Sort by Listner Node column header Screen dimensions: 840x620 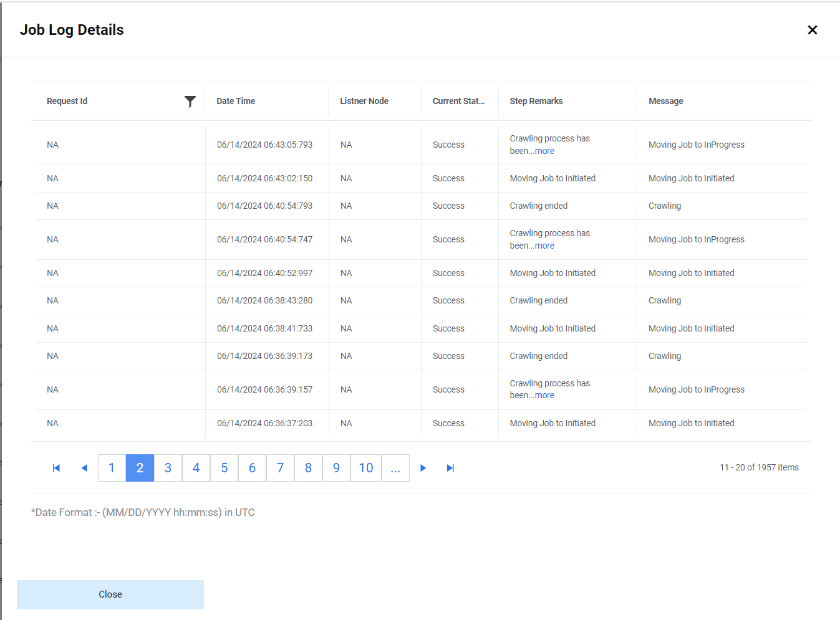[x=364, y=101]
